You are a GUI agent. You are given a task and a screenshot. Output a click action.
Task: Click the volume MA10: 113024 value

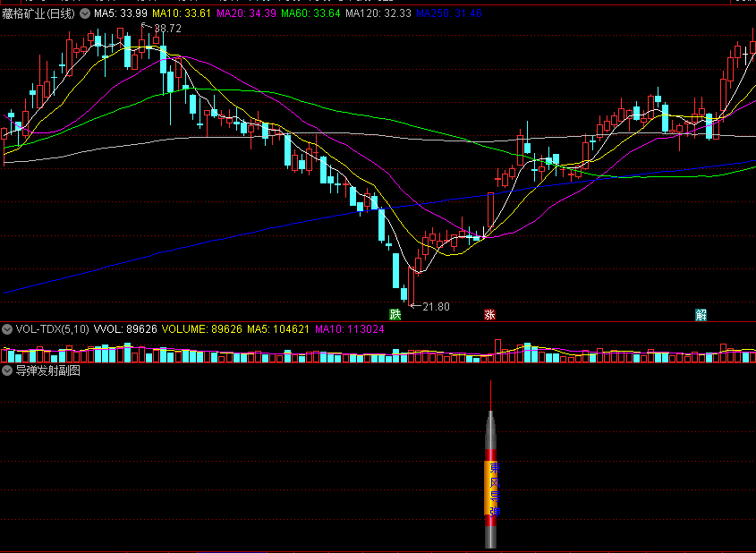click(x=350, y=329)
